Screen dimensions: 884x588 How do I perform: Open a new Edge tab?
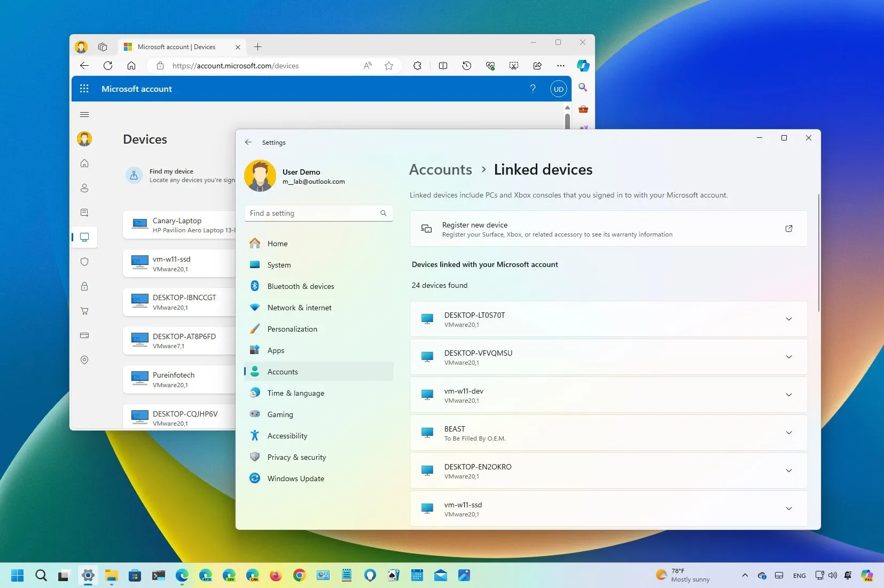(x=257, y=47)
